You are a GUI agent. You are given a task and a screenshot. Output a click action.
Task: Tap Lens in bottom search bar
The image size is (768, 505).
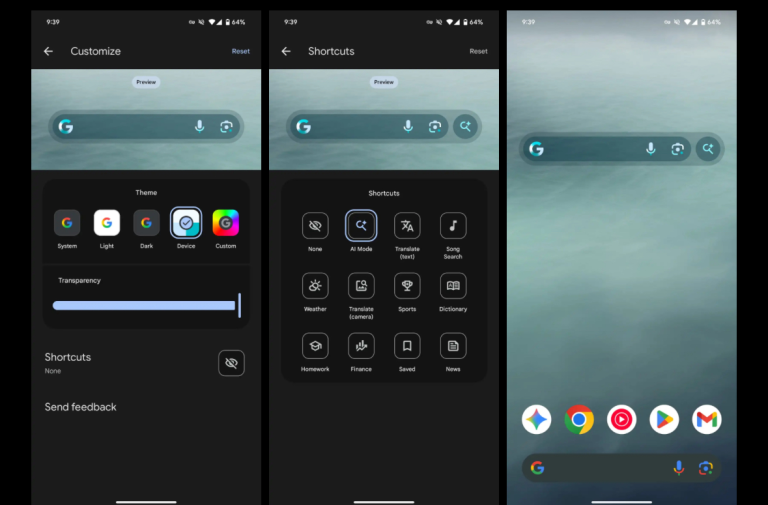tap(706, 468)
